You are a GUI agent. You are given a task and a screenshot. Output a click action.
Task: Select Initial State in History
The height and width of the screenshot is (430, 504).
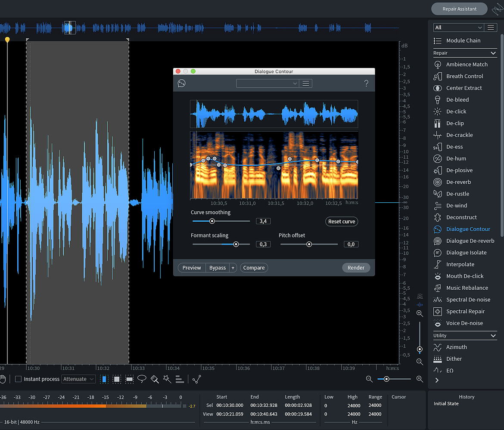pos(446,404)
